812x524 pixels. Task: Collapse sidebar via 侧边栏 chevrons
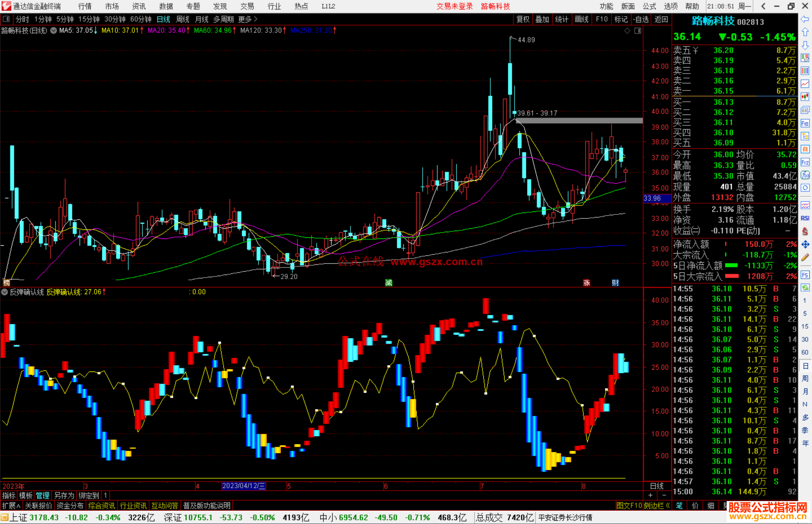[x=668, y=506]
